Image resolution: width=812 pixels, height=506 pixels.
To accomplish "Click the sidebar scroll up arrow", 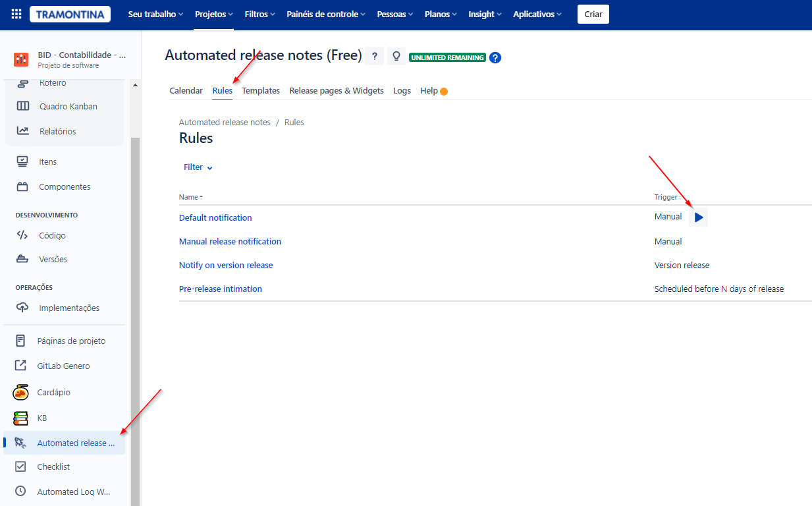I will (135, 85).
